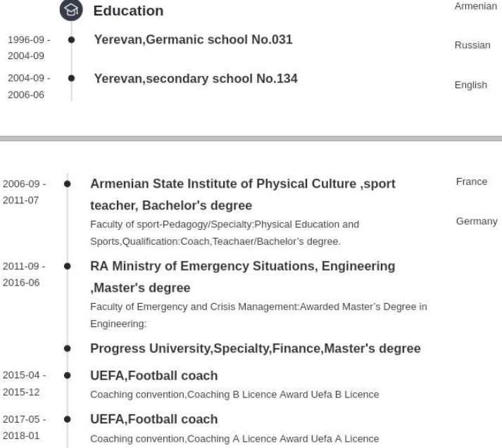This screenshot has height=448, width=502.
Task: Click the Education section heading
Action: point(128,11)
